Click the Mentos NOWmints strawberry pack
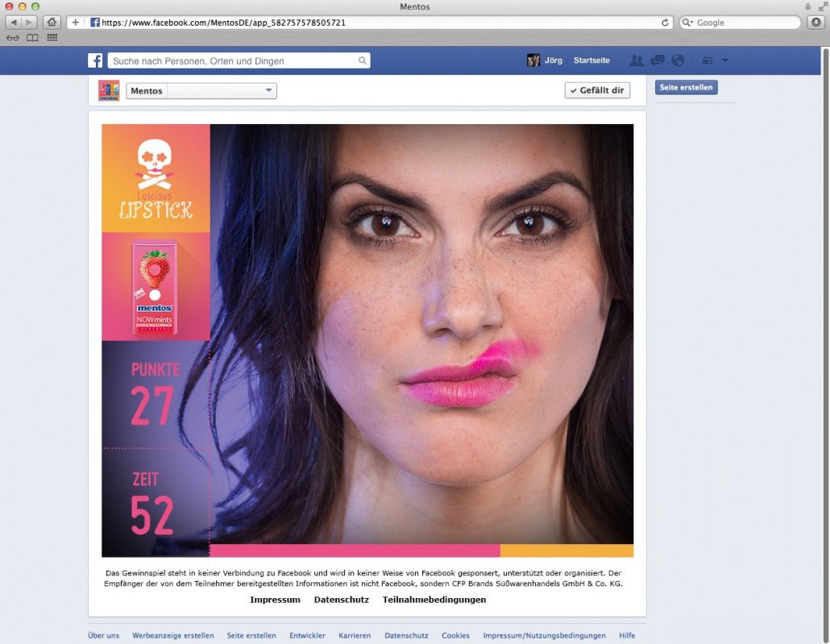The width and height of the screenshot is (830, 644). click(155, 286)
